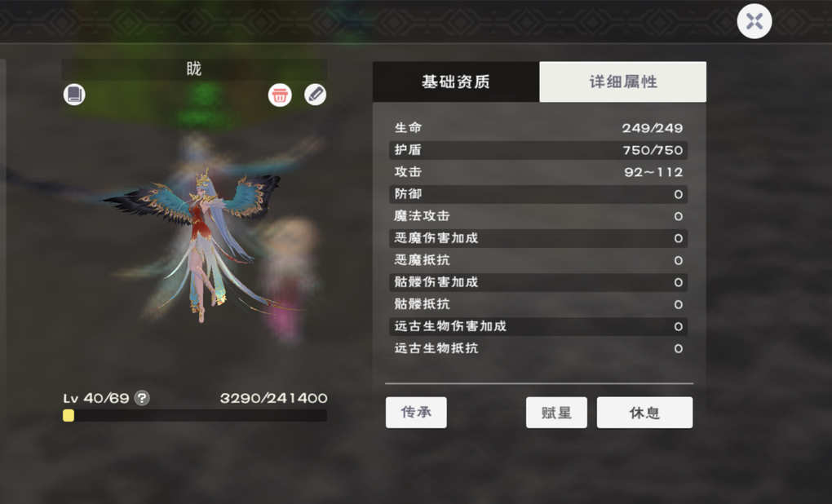Click the red trash delete icon
This screenshot has width=832, height=504.
click(280, 95)
